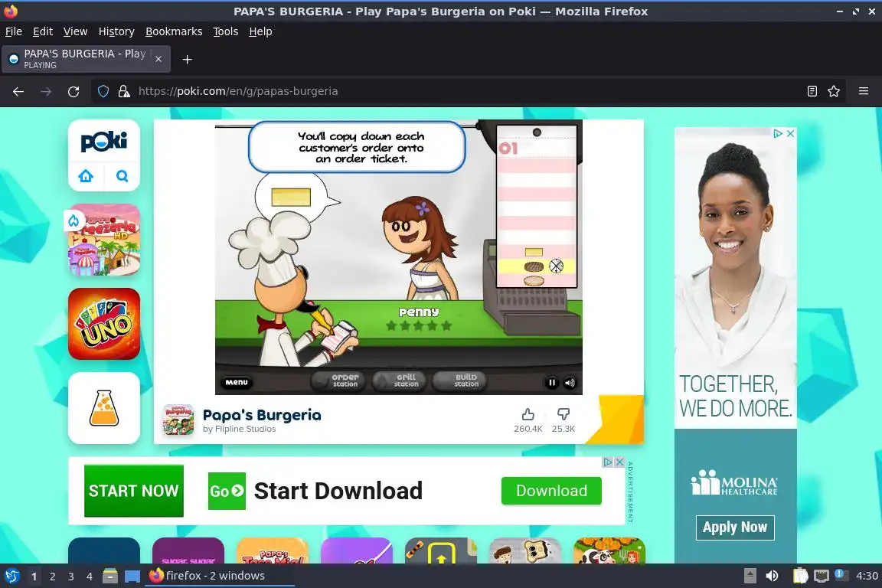Dislike the game with thumbs down
The width and height of the screenshot is (882, 588).
[x=563, y=415]
